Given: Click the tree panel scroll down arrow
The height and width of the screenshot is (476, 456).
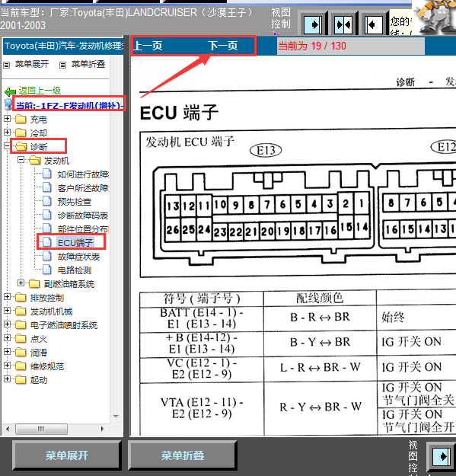Looking at the screenshot, I should pos(116,416).
